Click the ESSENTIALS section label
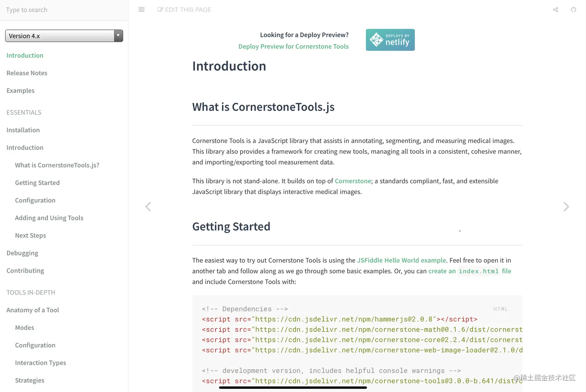Screen dimensions: 586x392 click(24, 112)
